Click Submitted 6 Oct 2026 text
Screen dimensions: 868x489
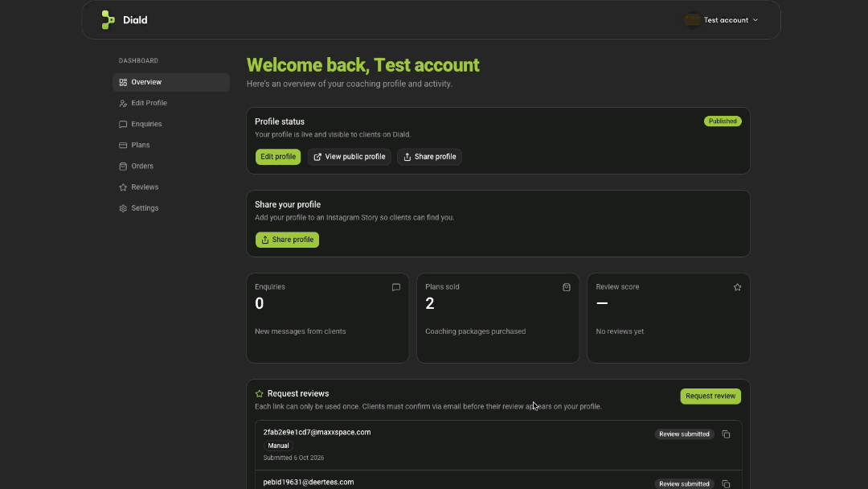click(294, 458)
